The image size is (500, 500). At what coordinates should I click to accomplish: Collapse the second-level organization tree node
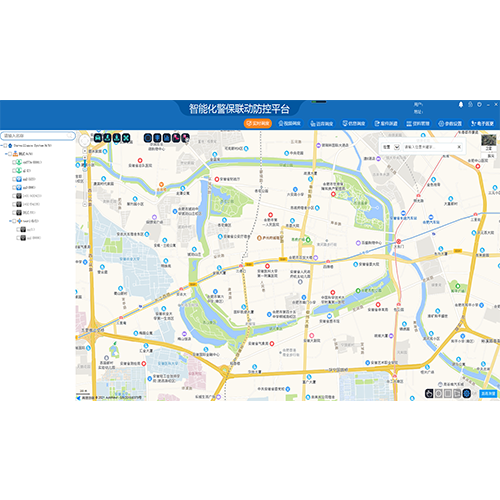pyautogui.click(x=6, y=154)
